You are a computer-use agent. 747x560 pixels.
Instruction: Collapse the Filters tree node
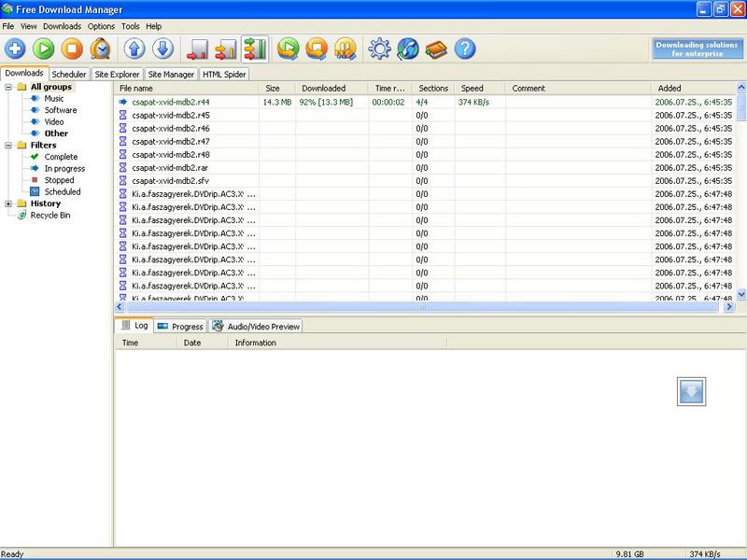click(x=9, y=146)
